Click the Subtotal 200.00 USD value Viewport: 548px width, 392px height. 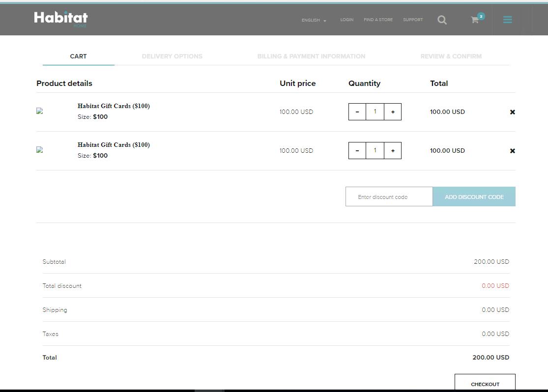[x=491, y=262]
